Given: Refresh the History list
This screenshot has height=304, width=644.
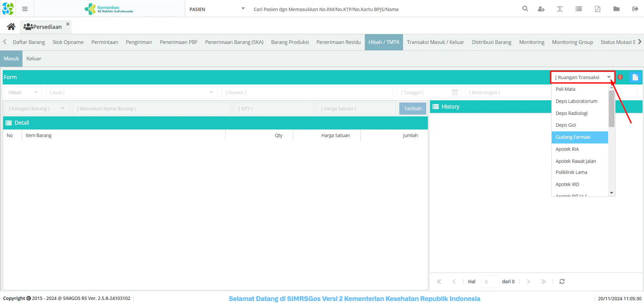Looking at the screenshot, I should pyautogui.click(x=562, y=282).
